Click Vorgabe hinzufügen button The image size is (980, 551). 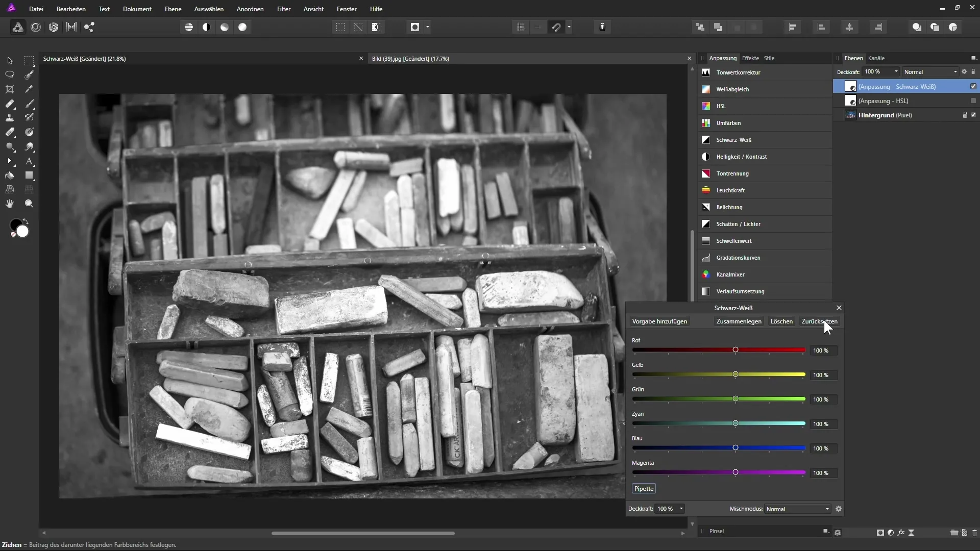659,321
